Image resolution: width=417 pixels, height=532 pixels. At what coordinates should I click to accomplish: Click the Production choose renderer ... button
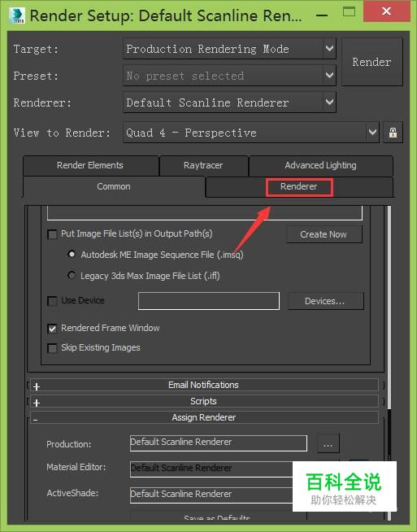pyautogui.click(x=328, y=443)
